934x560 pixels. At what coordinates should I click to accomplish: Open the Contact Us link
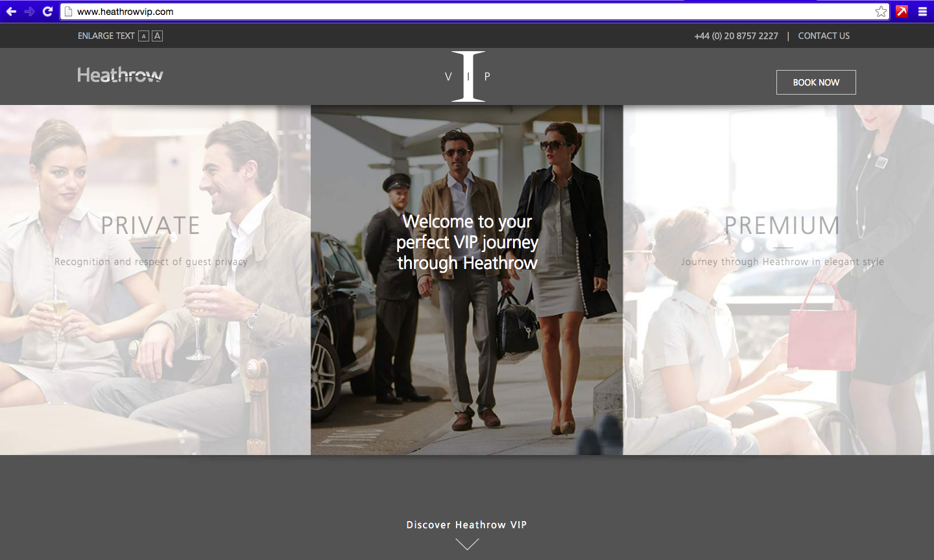pos(824,36)
